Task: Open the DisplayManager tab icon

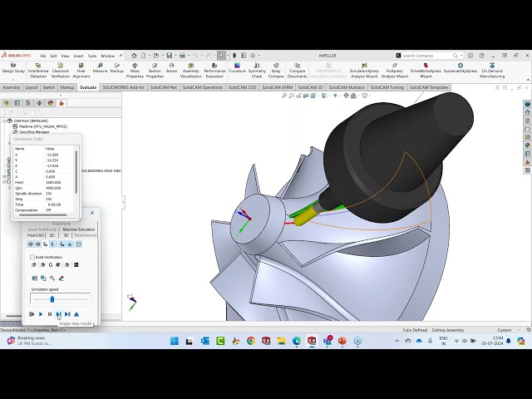Action: (x=50, y=103)
